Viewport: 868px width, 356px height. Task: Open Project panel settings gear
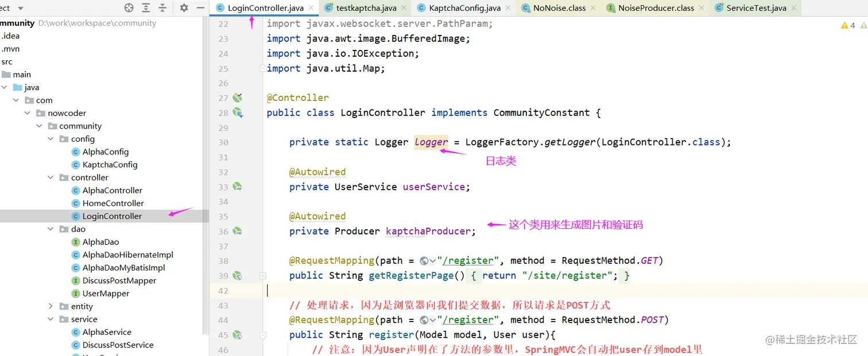tap(184, 8)
